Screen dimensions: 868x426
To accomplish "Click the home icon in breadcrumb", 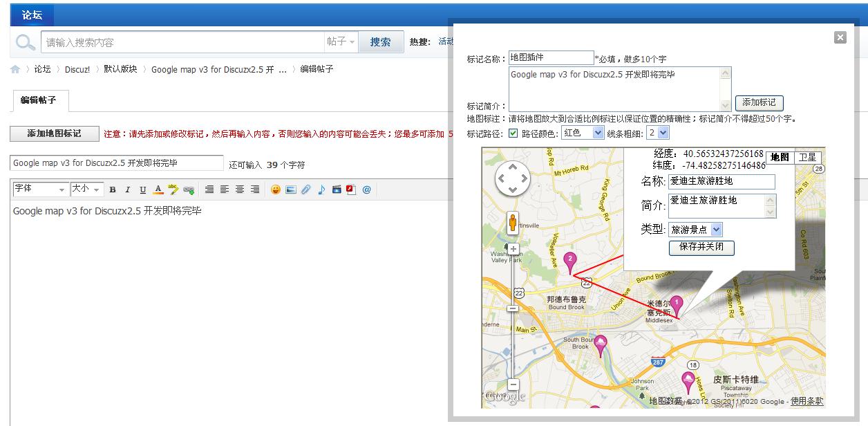I will pos(15,69).
